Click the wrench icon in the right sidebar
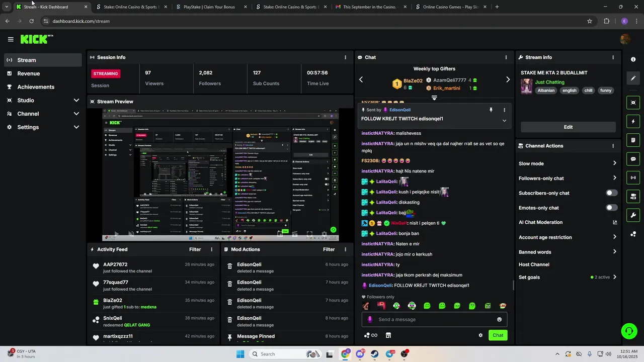The width and height of the screenshot is (644, 362). pyautogui.click(x=633, y=215)
